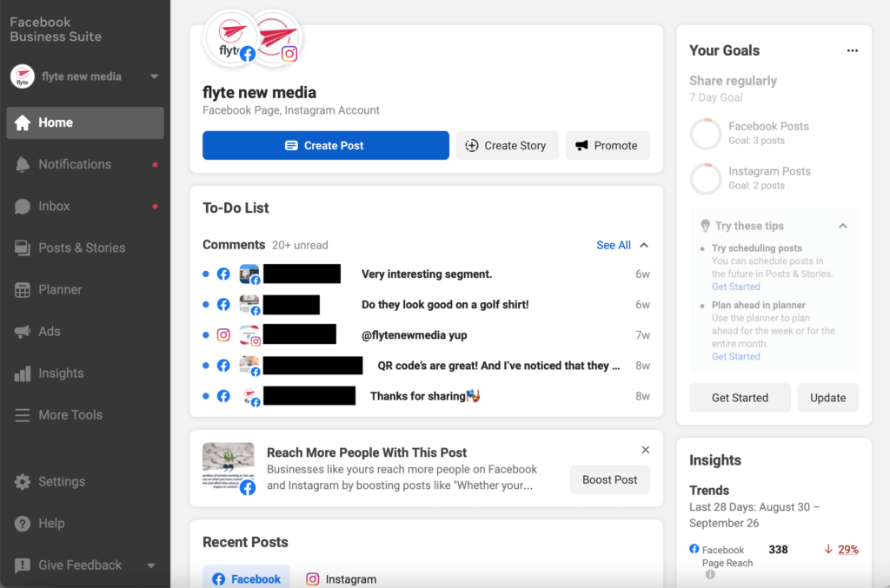890x588 pixels.
Task: Click the Insights bar chart icon
Action: click(x=22, y=373)
